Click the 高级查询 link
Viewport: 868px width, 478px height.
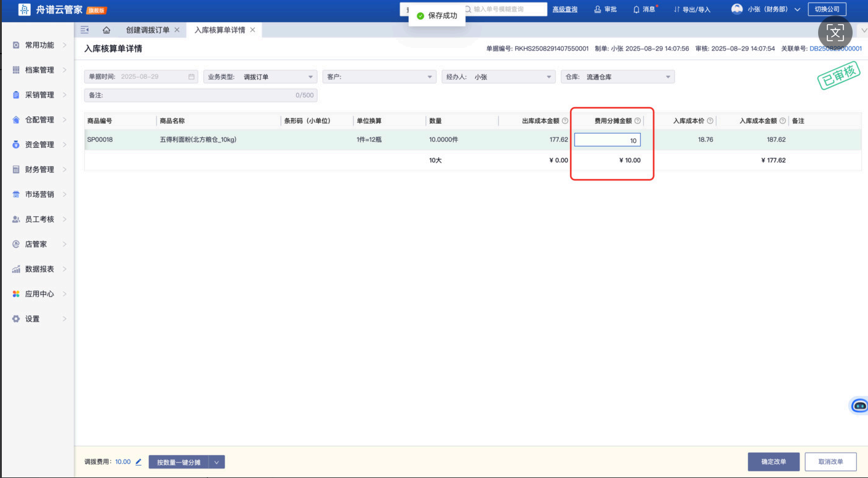coord(565,9)
